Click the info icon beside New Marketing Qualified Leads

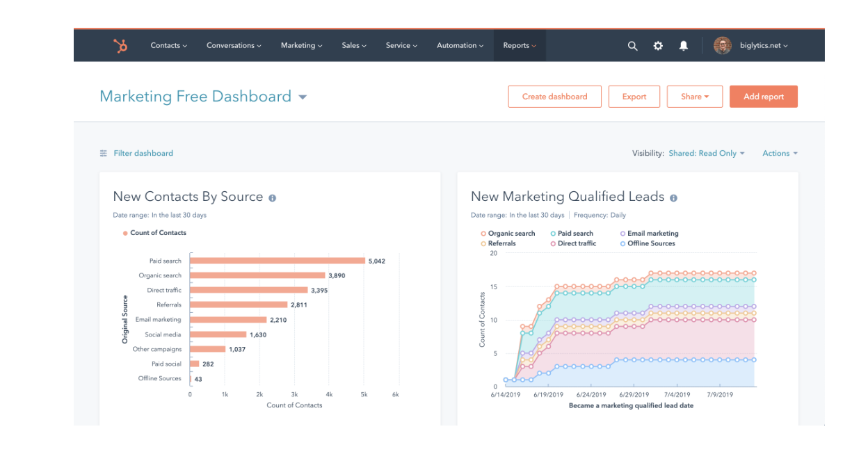pyautogui.click(x=673, y=197)
